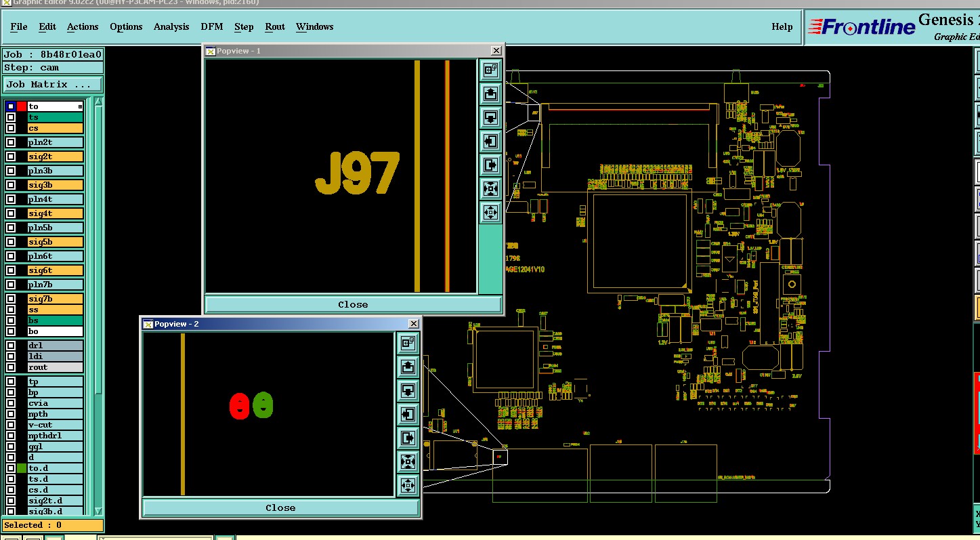Zoom in Popview 1 with inward arrows icon
The height and width of the screenshot is (540, 980).
click(x=490, y=188)
